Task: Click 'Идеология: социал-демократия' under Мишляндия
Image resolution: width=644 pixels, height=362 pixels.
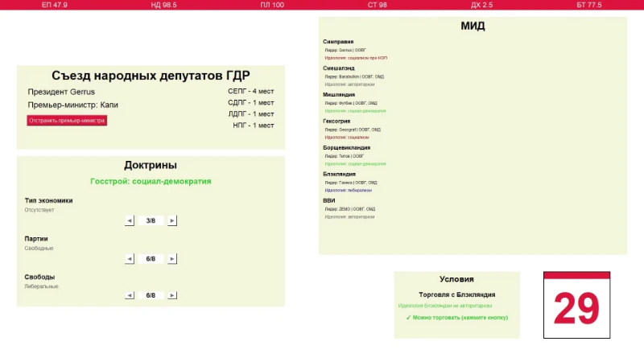Action: 355,111
